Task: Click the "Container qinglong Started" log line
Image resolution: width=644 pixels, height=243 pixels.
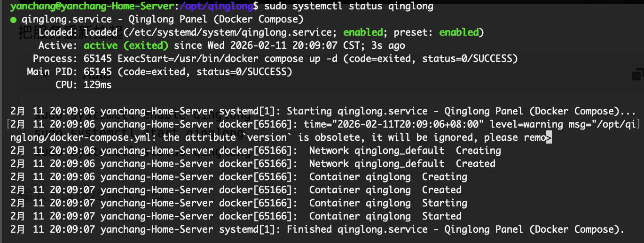Action: point(385,217)
